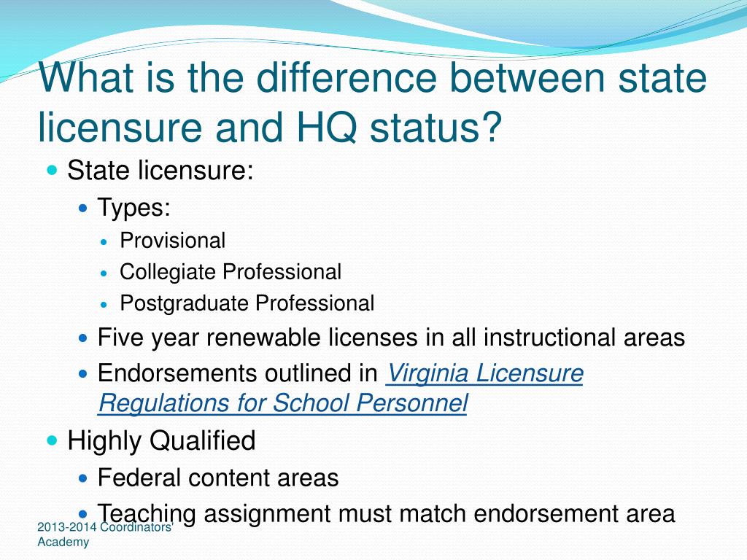Click the '2013-2014 Coordinators' Academy' footer

pyautogui.click(x=105, y=534)
